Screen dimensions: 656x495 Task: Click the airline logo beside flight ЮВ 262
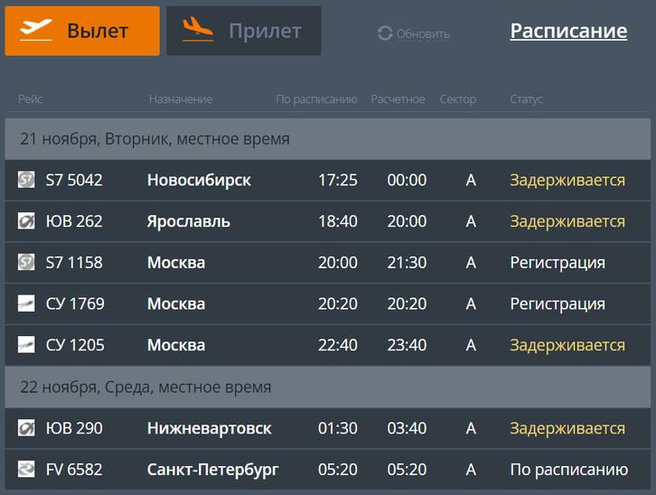[x=26, y=221]
